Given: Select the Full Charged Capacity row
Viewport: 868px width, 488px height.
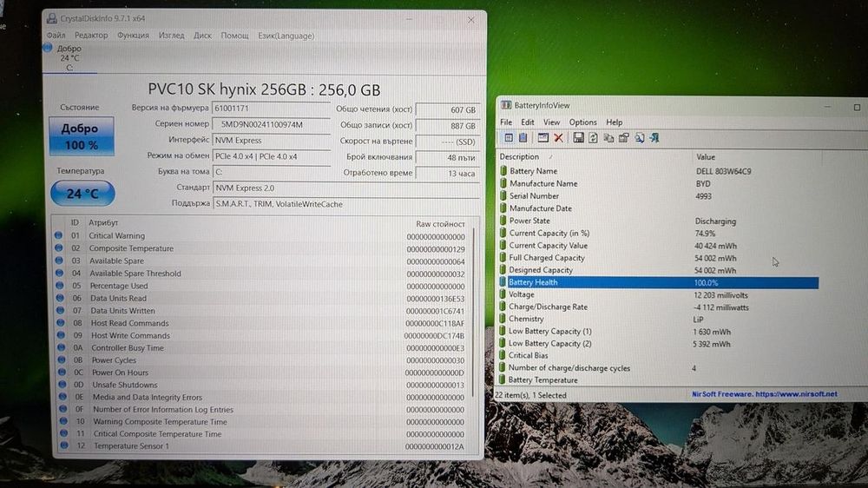Looking at the screenshot, I should [x=659, y=258].
